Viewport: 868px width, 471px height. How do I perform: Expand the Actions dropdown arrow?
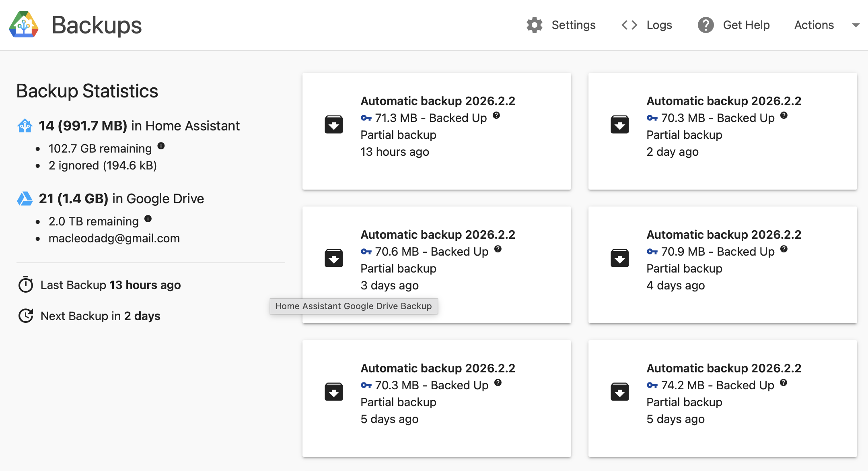[856, 25]
